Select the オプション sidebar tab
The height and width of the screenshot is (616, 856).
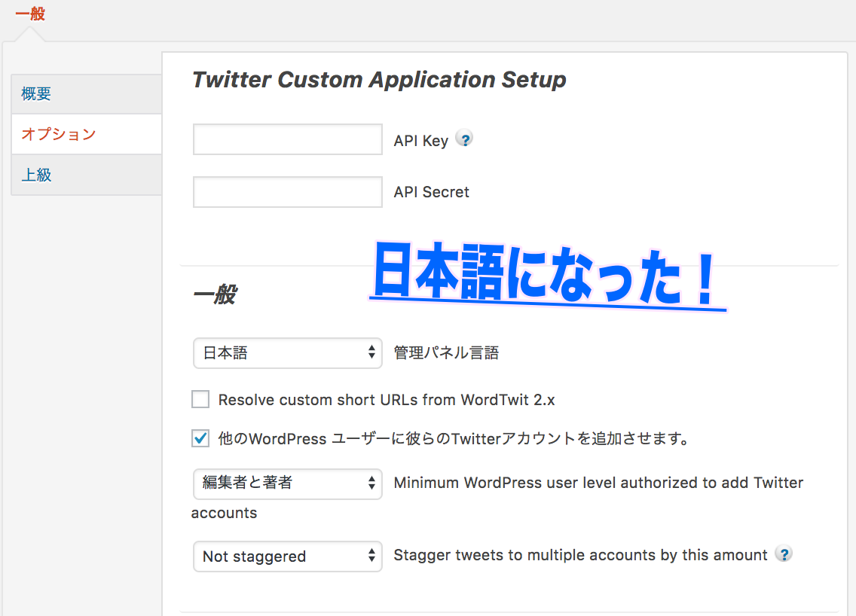click(86, 134)
